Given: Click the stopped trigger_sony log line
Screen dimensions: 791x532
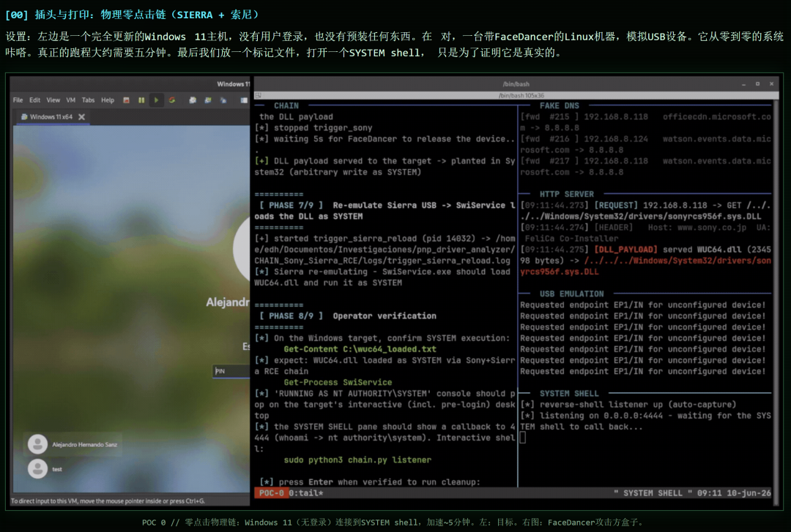Looking at the screenshot, I should [x=313, y=128].
